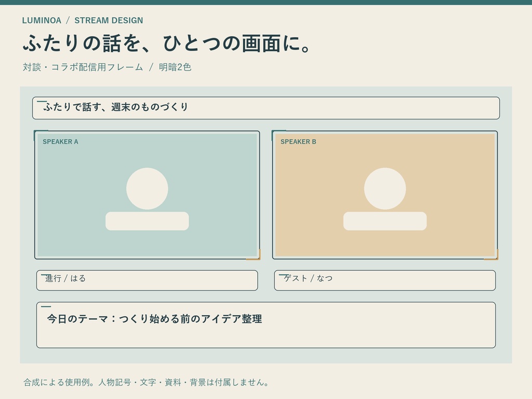Screen dimensions: 532x399
Task: Select the Speaker B video frame
Action: coord(385,195)
